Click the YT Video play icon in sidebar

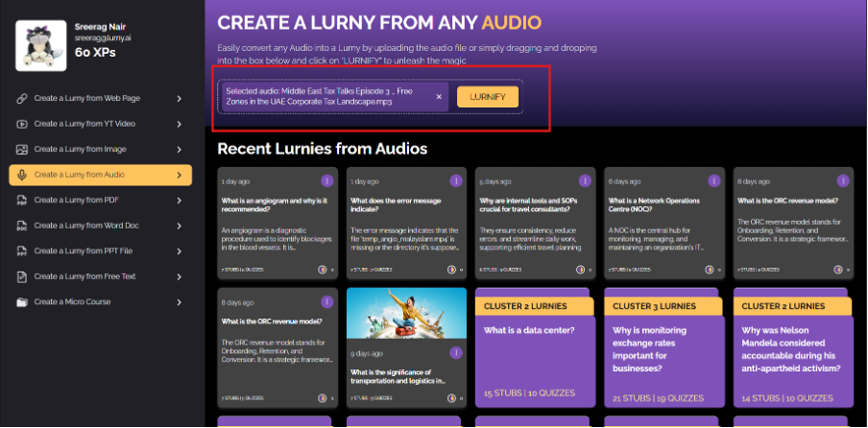21,124
